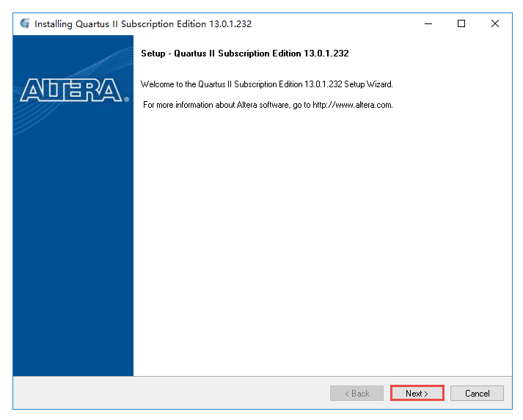Click the "Welcome to the Quartus II" text line

pos(267,84)
